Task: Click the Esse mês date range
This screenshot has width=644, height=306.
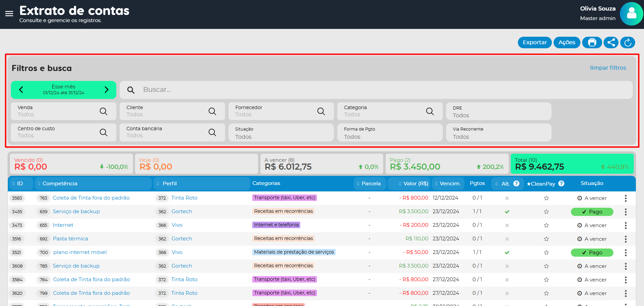Action: pyautogui.click(x=64, y=90)
